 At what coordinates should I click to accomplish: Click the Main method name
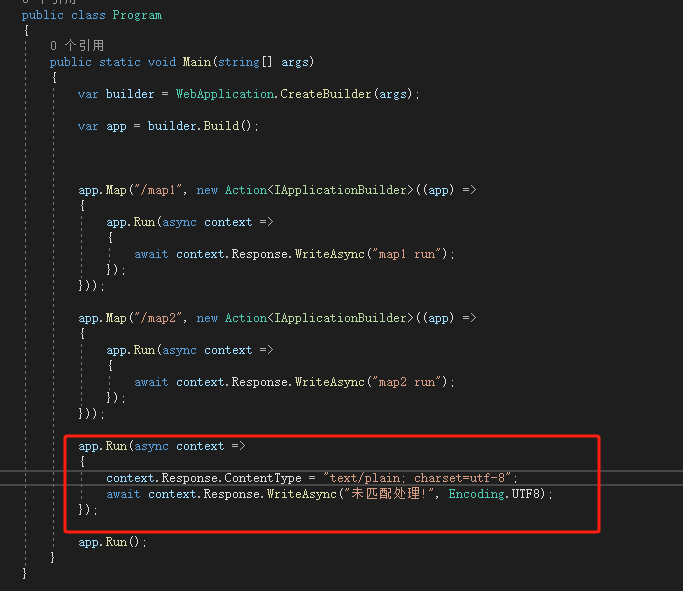(195, 62)
